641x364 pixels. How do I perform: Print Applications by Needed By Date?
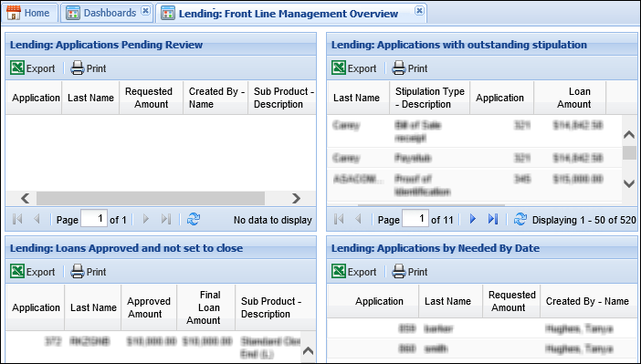[x=410, y=272]
